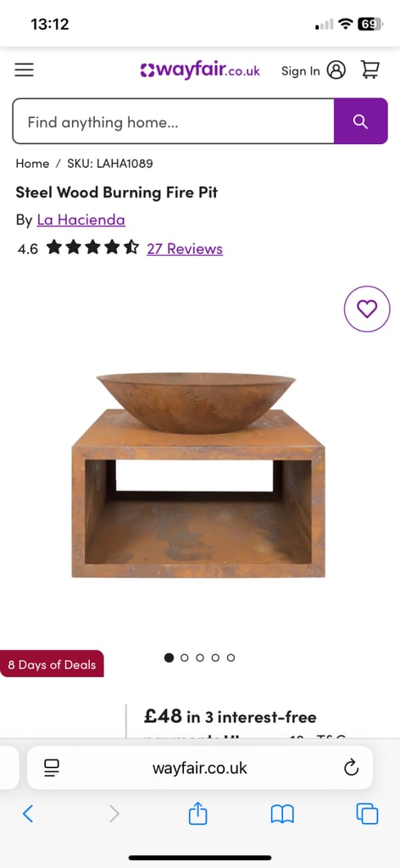
Task: Tap the Safari share icon
Action: (197, 814)
